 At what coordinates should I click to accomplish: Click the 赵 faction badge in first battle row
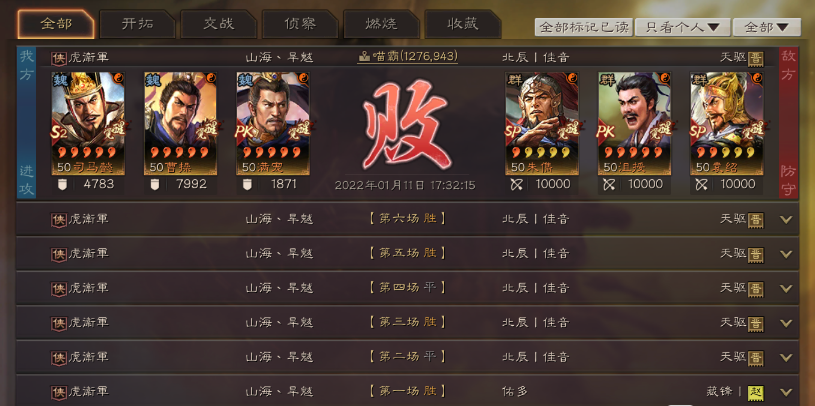[x=756, y=392]
